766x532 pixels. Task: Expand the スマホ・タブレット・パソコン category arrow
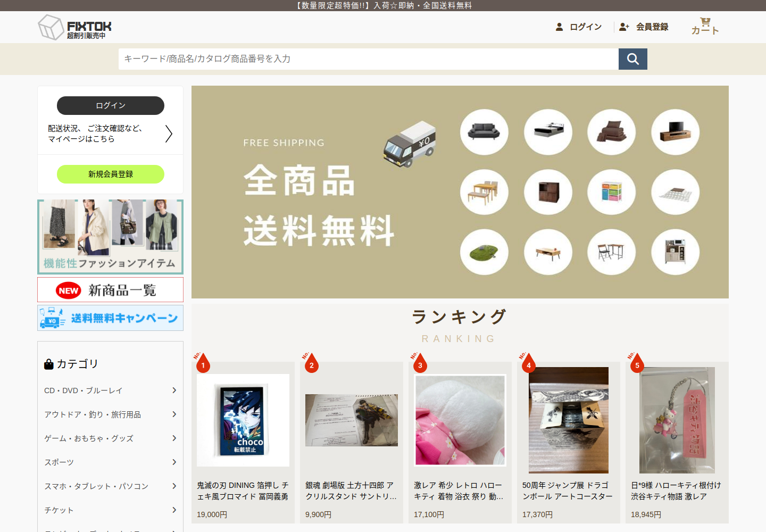(x=174, y=486)
